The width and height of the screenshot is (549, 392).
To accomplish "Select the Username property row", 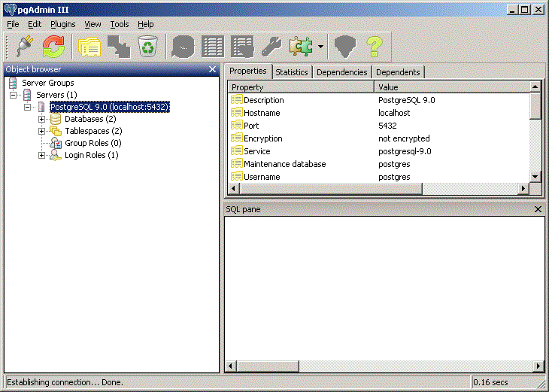I will [x=379, y=177].
